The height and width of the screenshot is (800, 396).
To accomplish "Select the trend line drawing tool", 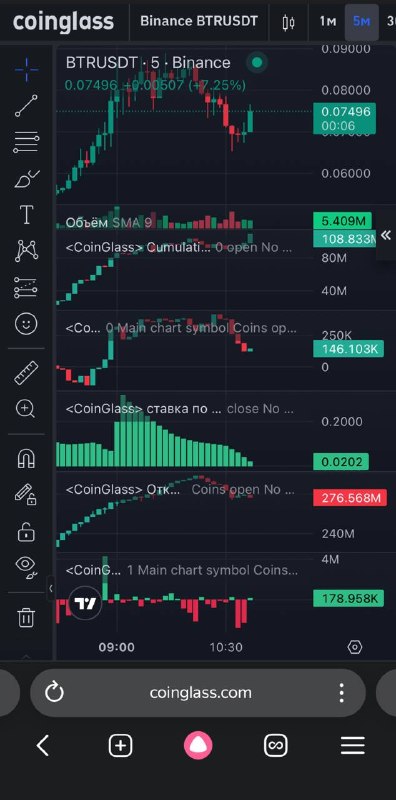I will tap(26, 106).
